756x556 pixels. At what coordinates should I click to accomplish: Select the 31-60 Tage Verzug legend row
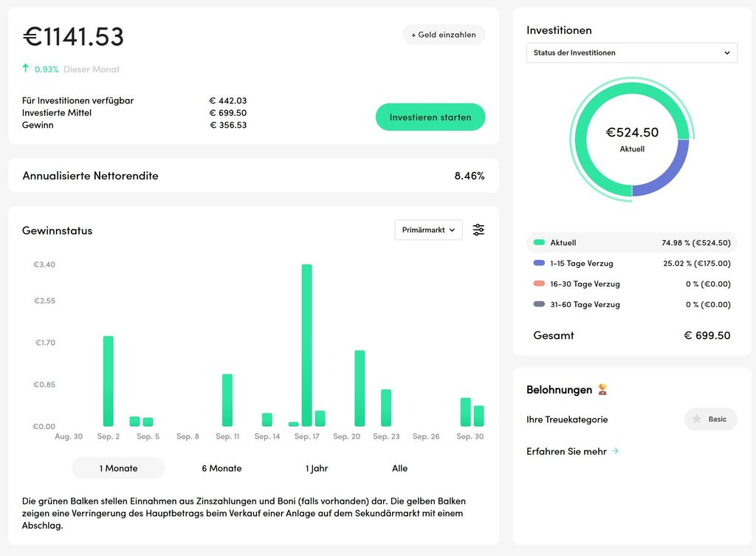632,304
